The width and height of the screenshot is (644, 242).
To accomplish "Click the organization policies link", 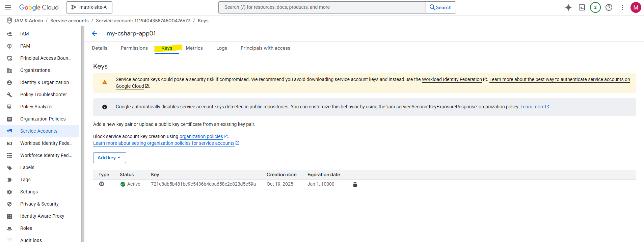I will (201, 136).
